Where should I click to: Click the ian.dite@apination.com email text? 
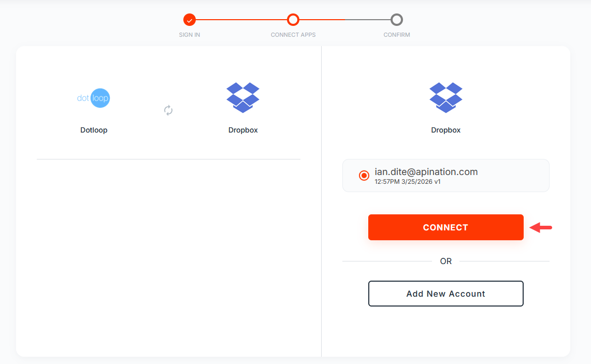point(426,172)
